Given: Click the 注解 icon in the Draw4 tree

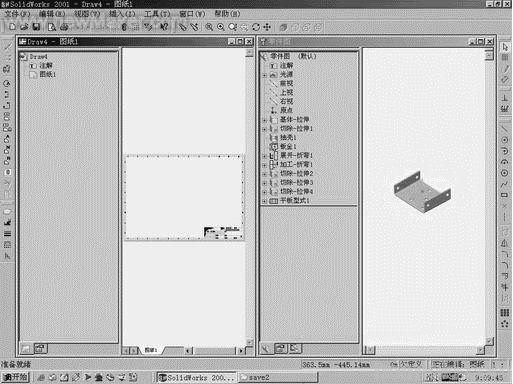Looking at the screenshot, I should coord(33,66).
